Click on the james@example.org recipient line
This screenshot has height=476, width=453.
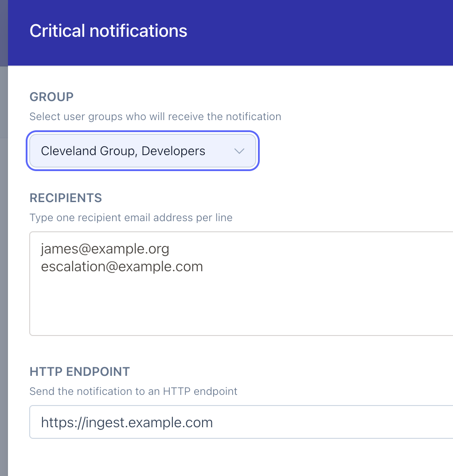[105, 249]
